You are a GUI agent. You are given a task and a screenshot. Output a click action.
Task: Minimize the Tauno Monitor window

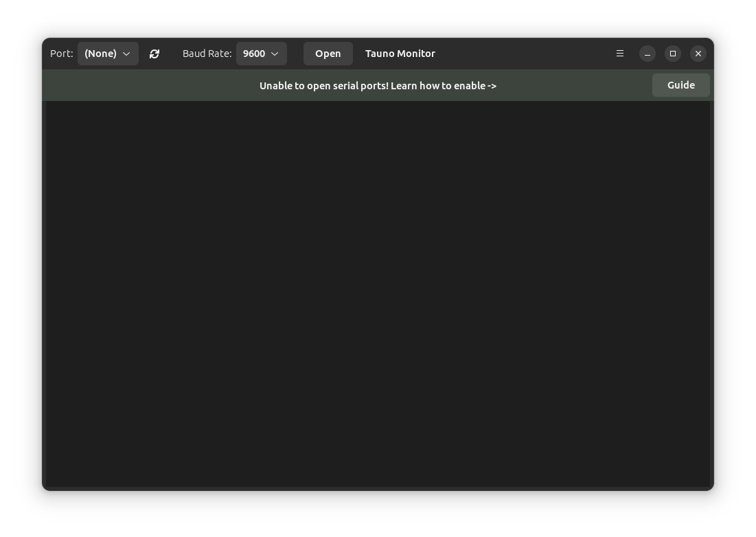click(x=648, y=54)
